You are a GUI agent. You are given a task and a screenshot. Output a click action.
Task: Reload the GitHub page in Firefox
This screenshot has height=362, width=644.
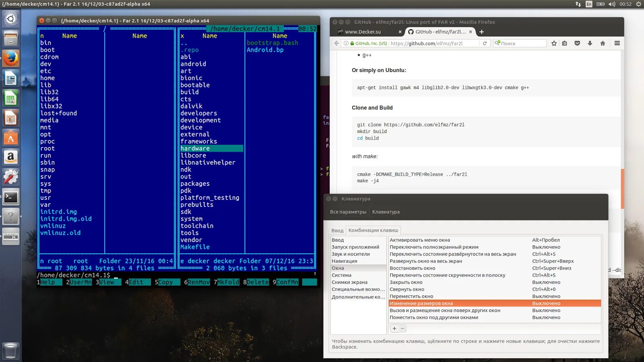tap(485, 43)
